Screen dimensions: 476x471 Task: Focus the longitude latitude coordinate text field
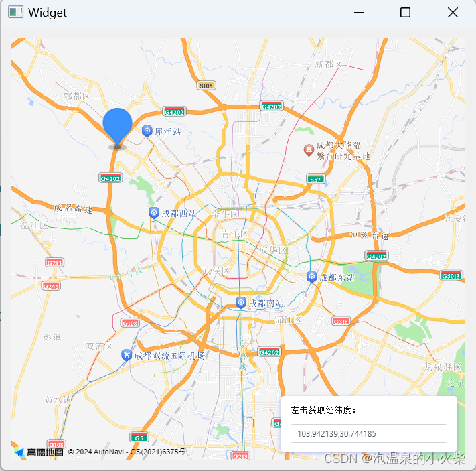tap(368, 433)
